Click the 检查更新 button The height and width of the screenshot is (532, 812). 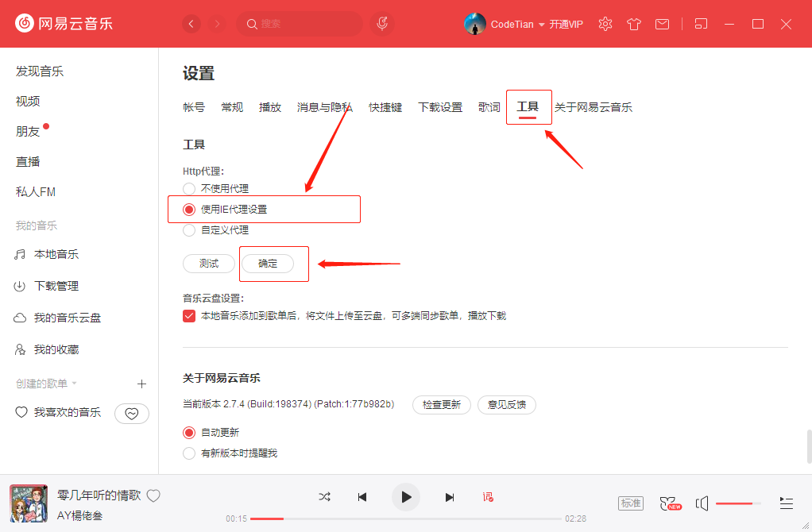(x=442, y=405)
